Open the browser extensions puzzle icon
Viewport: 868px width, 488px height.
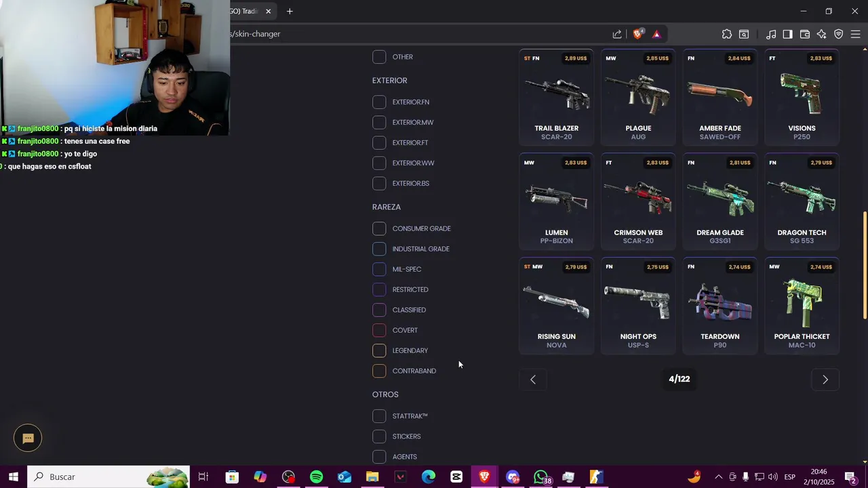(727, 34)
